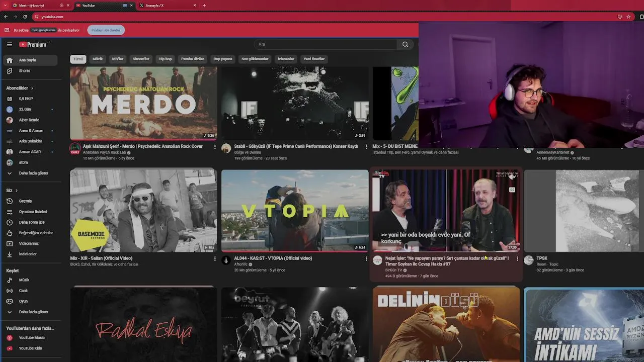Switch to Anasayfa / X browser tab

point(166,6)
